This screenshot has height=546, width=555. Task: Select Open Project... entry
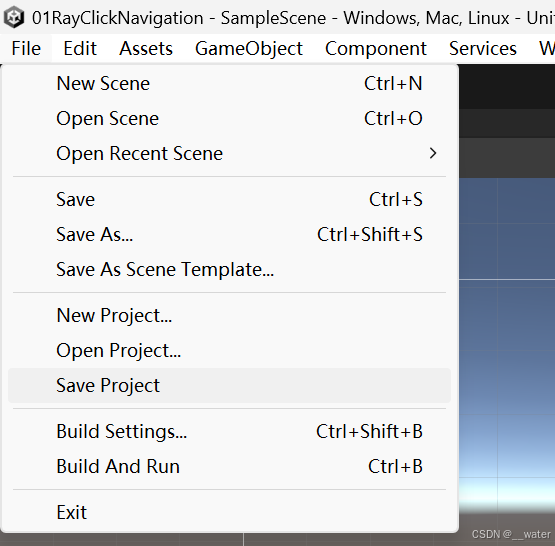229,350
